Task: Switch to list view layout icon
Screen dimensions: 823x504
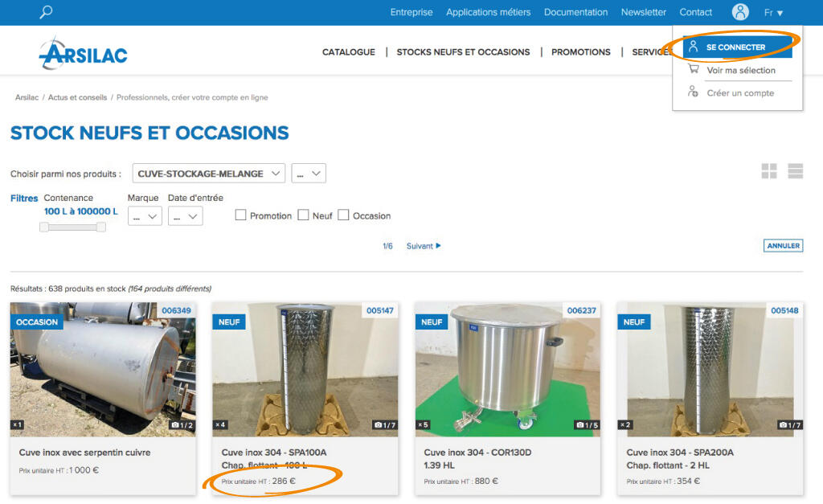Action: click(795, 170)
